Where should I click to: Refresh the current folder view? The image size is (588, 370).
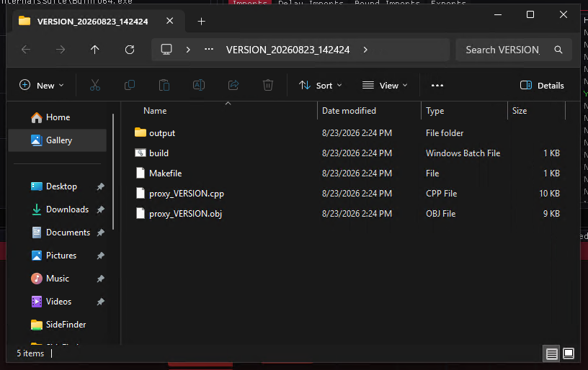pyautogui.click(x=130, y=50)
